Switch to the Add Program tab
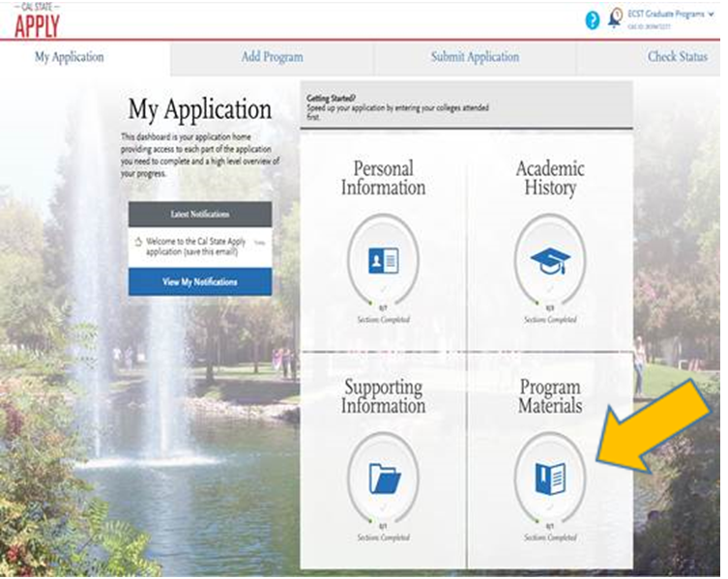Screen dimensions: 728x579 click(272, 57)
